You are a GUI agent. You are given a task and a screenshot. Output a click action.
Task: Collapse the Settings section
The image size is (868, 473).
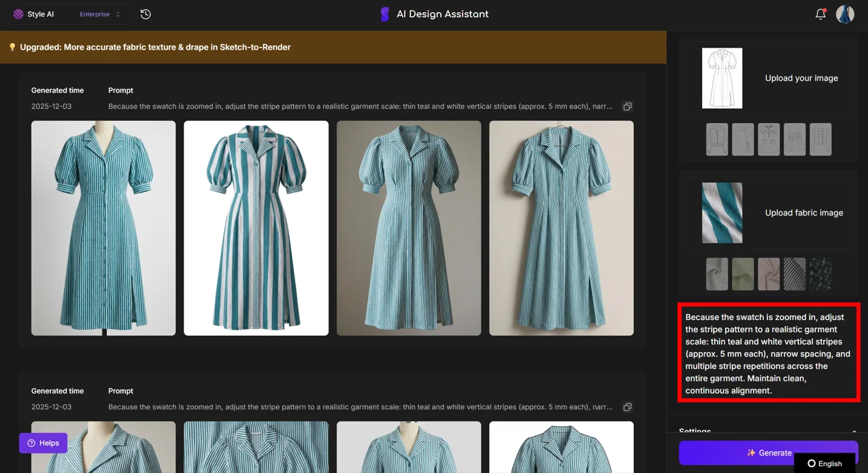[854, 431]
